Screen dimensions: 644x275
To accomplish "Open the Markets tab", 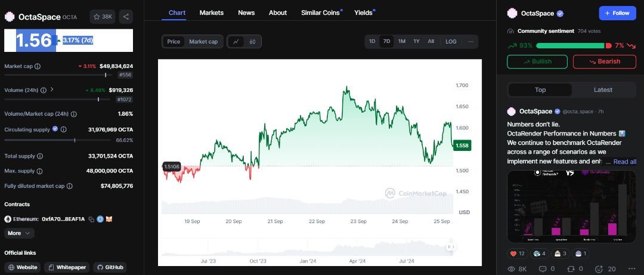I will point(211,13).
